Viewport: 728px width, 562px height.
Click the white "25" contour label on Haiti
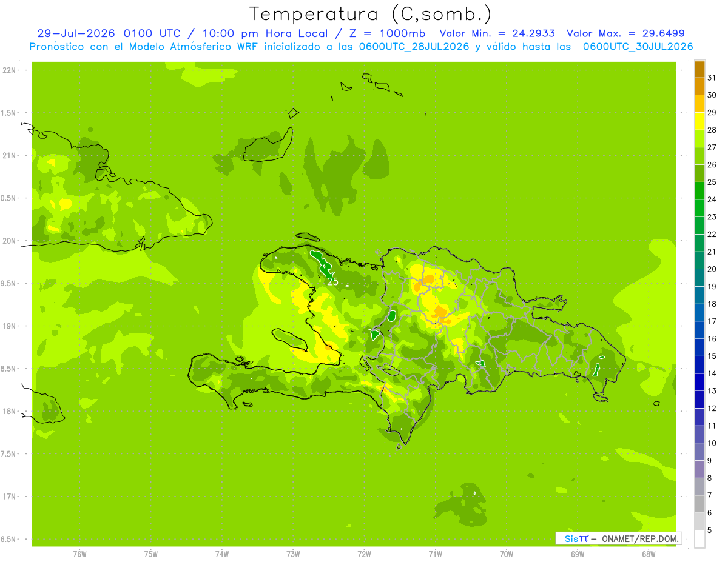point(332,281)
